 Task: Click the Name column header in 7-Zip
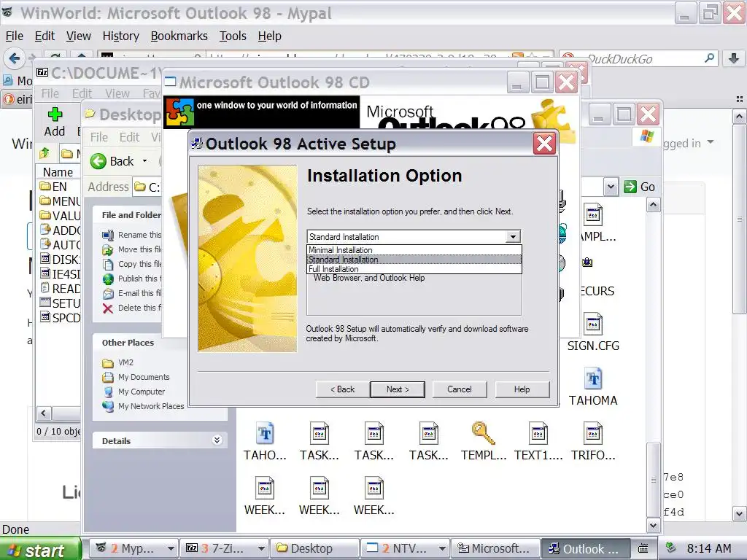(x=58, y=172)
